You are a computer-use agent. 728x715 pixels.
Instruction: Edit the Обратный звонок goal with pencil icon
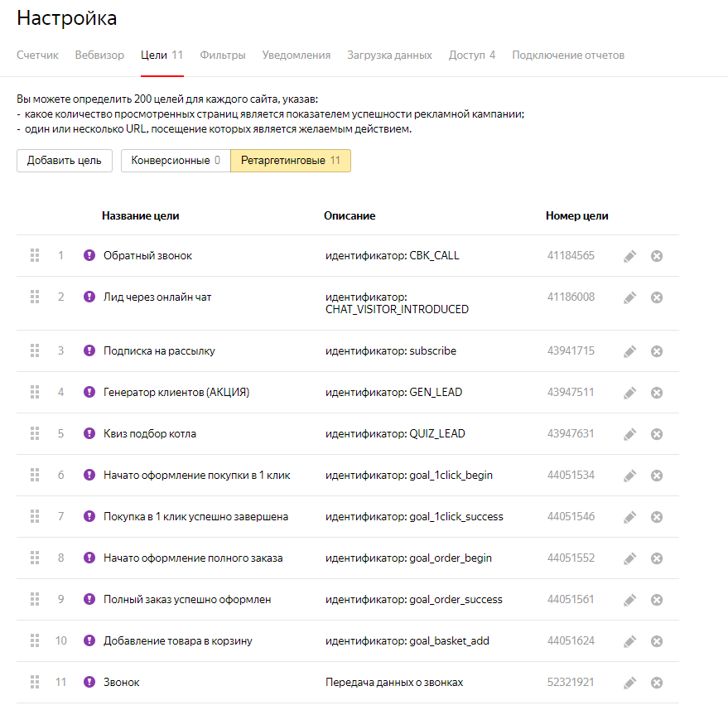click(x=629, y=256)
